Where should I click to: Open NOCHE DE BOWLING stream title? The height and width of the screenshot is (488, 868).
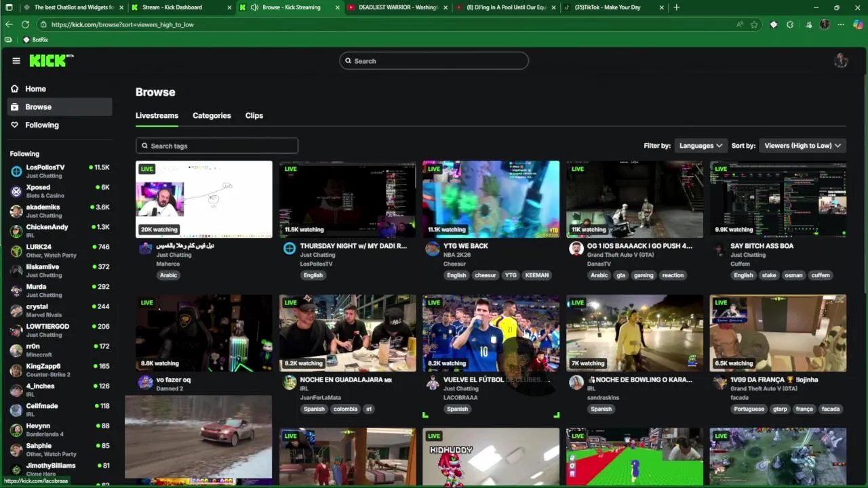point(639,380)
